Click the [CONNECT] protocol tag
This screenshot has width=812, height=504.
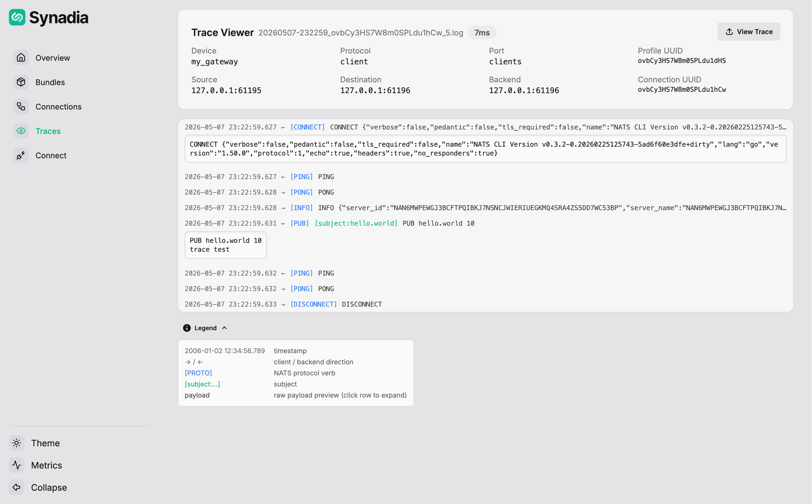pos(308,127)
